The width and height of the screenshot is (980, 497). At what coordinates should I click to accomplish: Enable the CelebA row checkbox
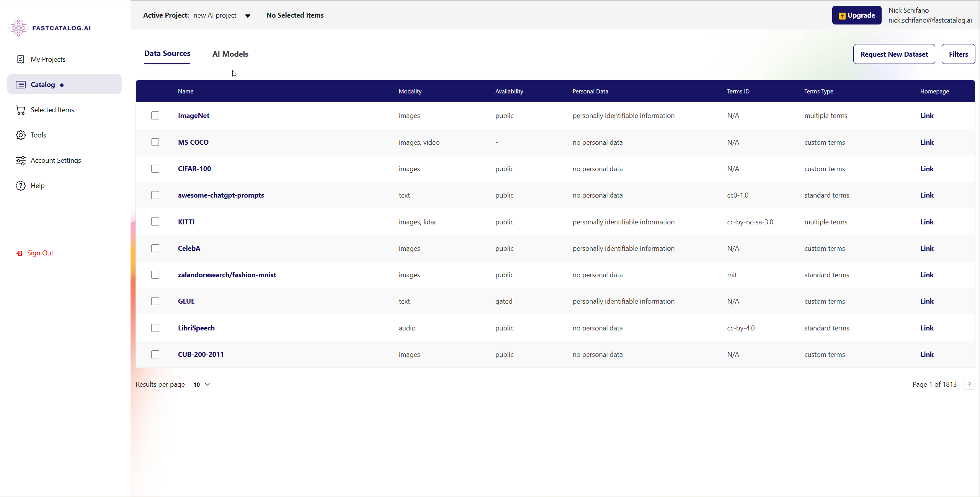155,248
